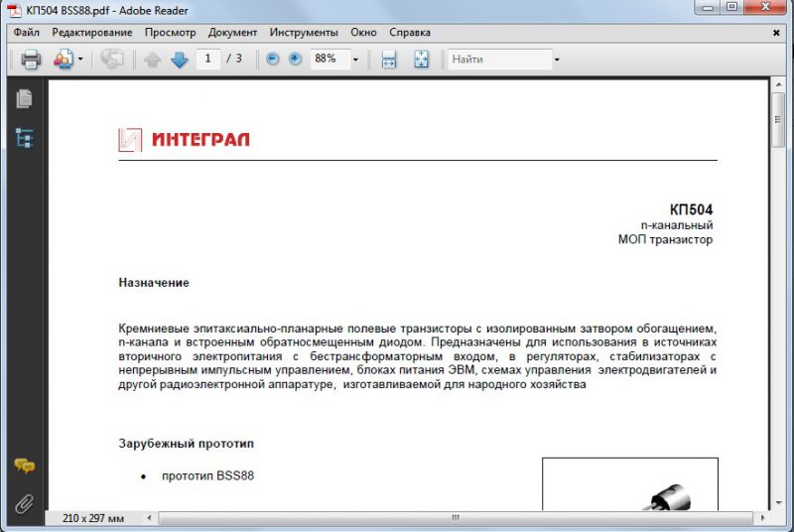The image size is (794, 532).
Task: Open the dropdown next to Найти field
Action: (557, 60)
